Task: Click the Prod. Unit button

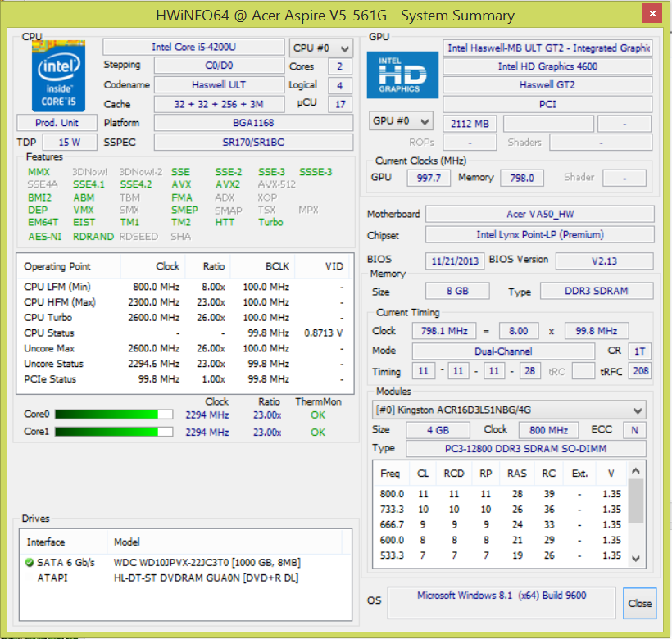Action: point(57,123)
